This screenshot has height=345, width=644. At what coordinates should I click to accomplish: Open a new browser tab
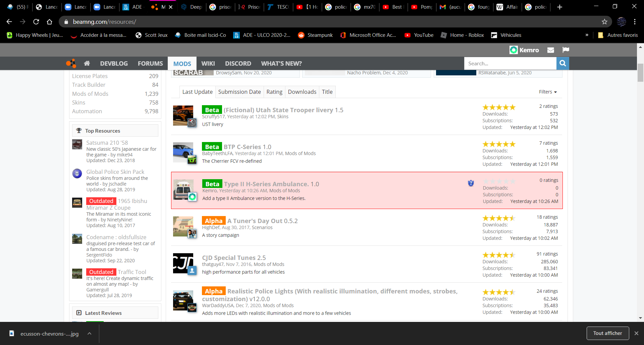pyautogui.click(x=559, y=7)
